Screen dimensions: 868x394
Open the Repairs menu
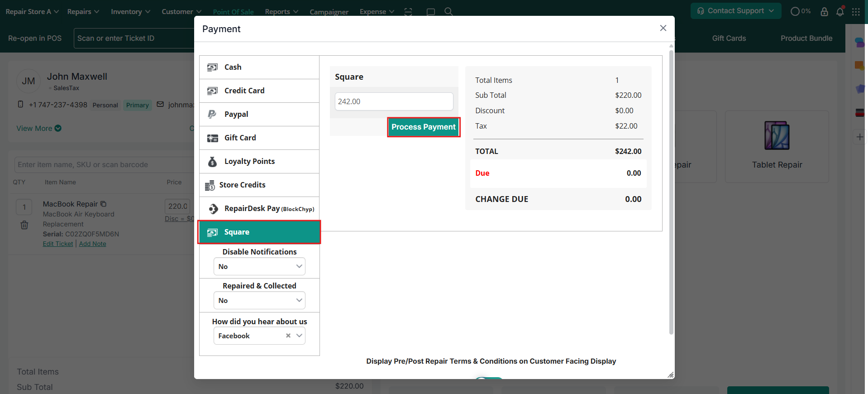coord(83,11)
